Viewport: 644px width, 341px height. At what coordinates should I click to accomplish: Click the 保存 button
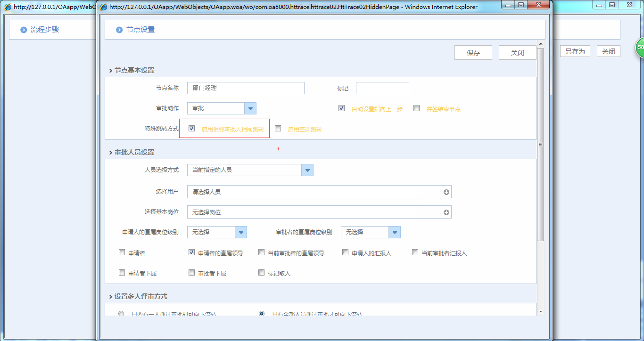tap(473, 52)
